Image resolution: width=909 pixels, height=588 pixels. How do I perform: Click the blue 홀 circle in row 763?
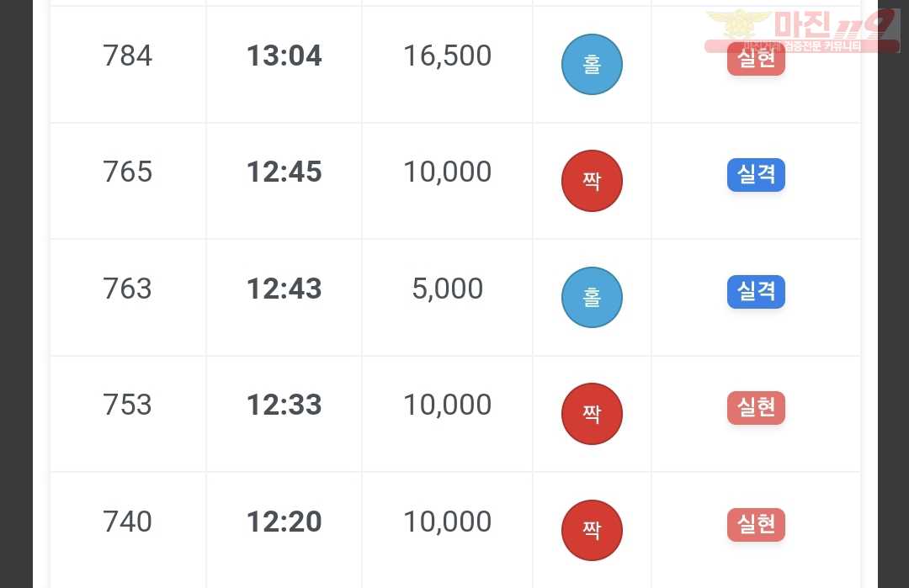tap(592, 297)
